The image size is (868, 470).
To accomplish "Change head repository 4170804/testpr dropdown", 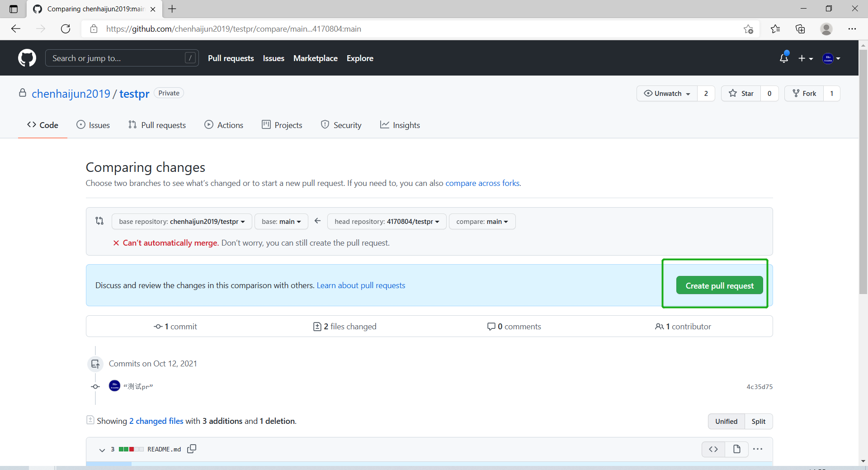I will point(387,222).
